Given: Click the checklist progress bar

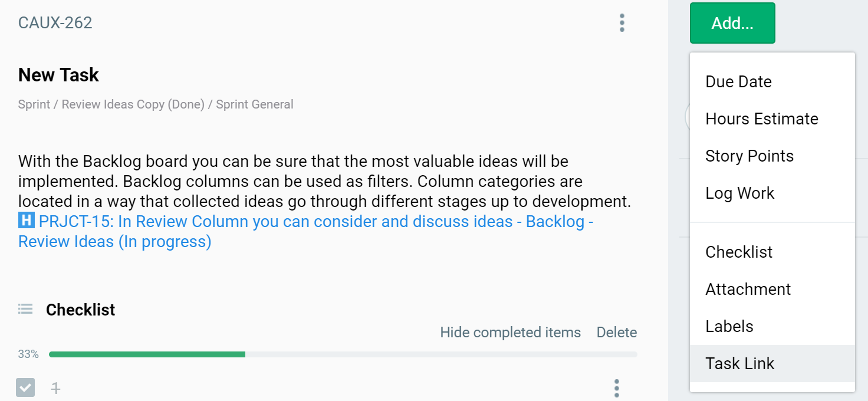Looking at the screenshot, I should click(x=343, y=354).
